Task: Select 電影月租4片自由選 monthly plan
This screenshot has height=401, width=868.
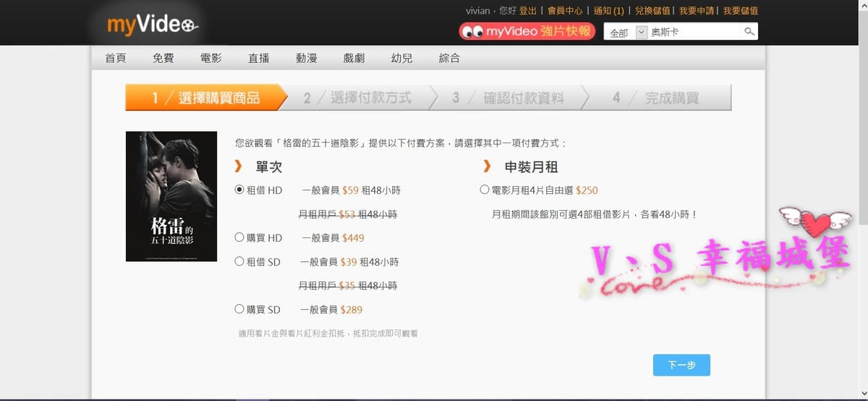Action: point(485,190)
